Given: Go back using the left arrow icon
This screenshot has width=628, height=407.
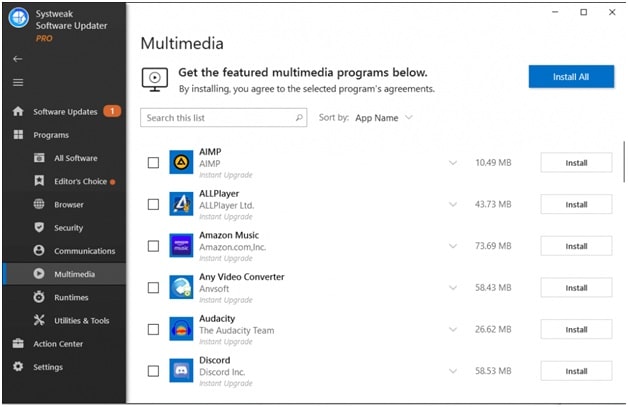Looking at the screenshot, I should pyautogui.click(x=18, y=59).
